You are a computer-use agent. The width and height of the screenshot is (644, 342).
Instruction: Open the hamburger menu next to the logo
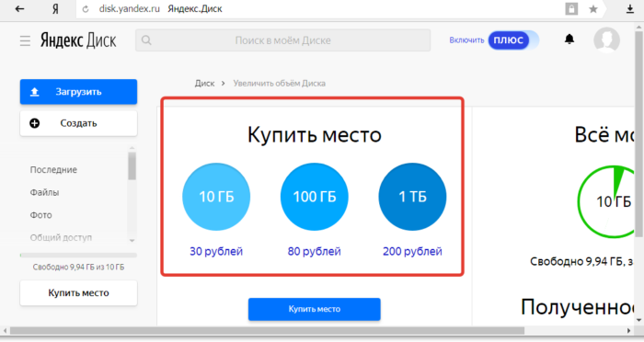pos(25,40)
